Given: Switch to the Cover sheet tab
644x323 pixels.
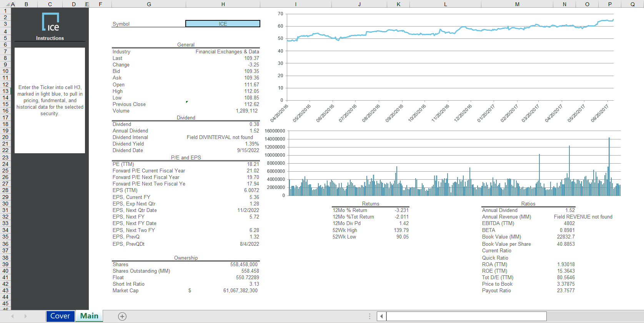Looking at the screenshot, I should [60, 316].
